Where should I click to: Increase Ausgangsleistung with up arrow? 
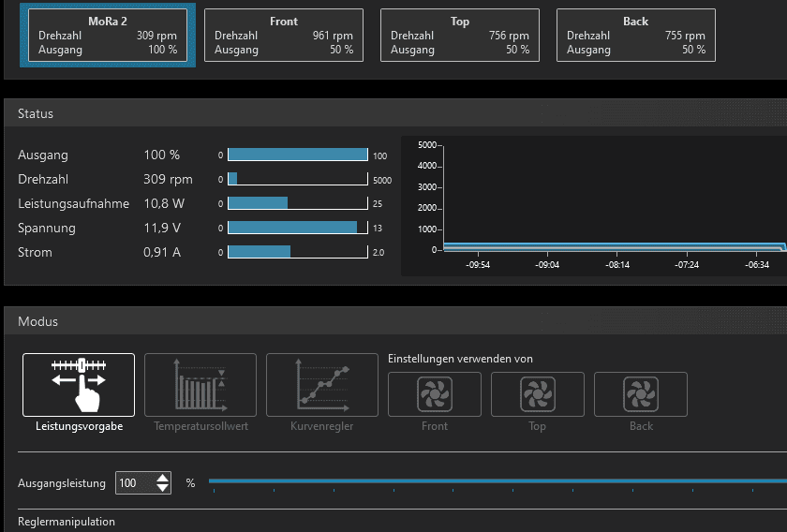(x=163, y=478)
